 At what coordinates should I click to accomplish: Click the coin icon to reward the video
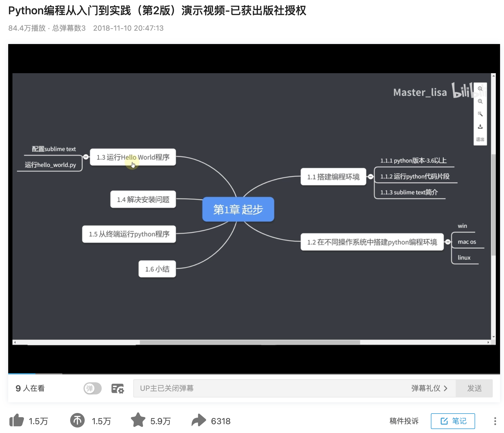(77, 421)
